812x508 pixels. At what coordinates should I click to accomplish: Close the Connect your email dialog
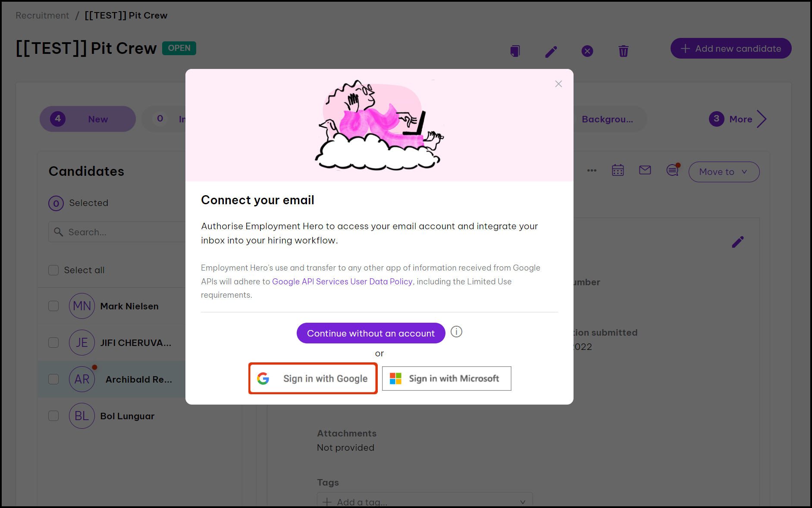[x=558, y=84]
